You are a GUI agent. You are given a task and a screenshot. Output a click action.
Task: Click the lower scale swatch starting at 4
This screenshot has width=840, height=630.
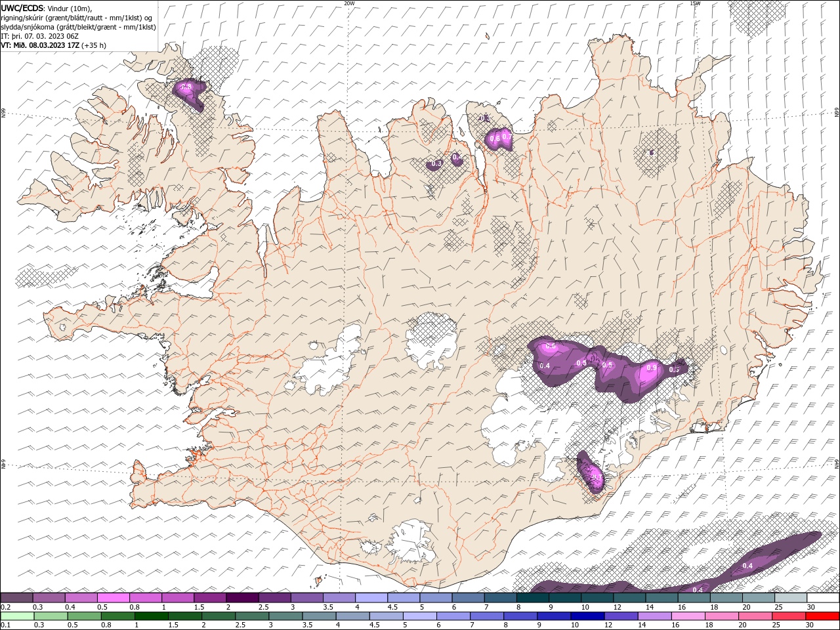352,616
